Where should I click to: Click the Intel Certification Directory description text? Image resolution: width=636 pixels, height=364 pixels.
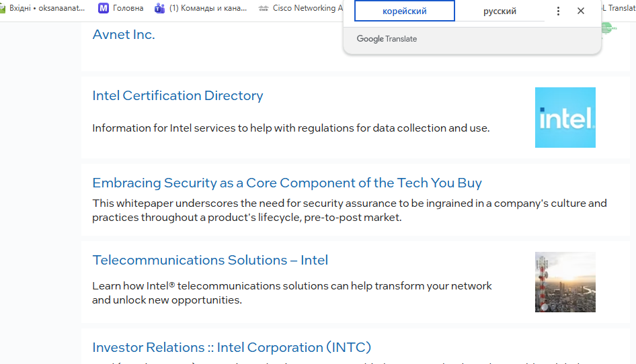[x=290, y=128]
